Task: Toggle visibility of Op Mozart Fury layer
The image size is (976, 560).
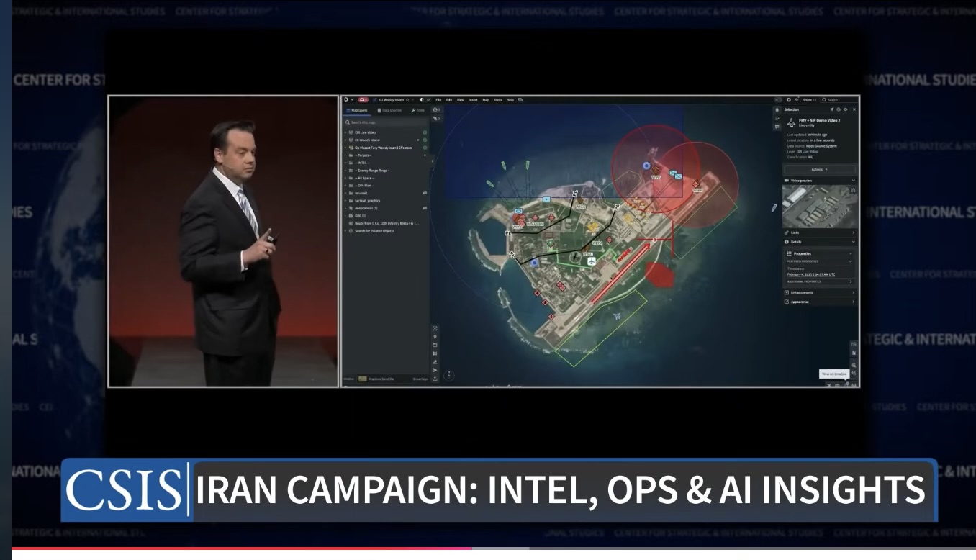Action: 425,148
